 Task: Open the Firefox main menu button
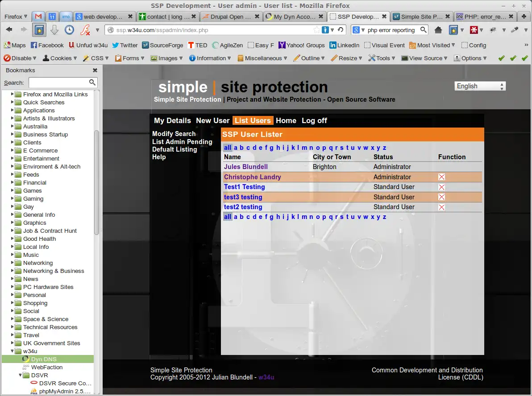tap(16, 16)
